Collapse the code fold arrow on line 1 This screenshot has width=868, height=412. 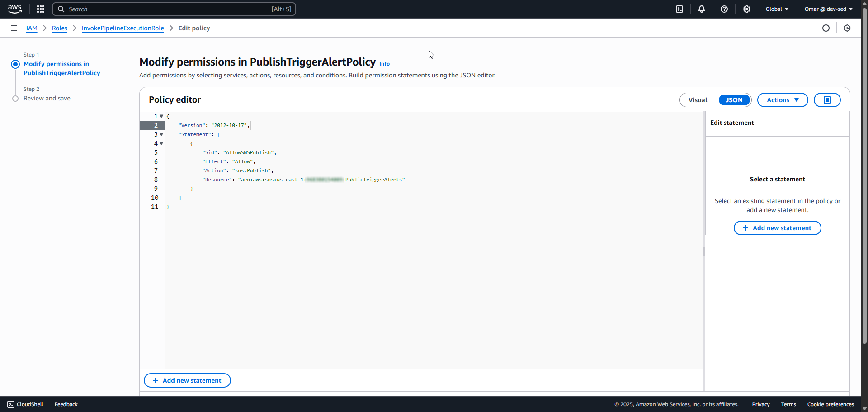coord(161,116)
